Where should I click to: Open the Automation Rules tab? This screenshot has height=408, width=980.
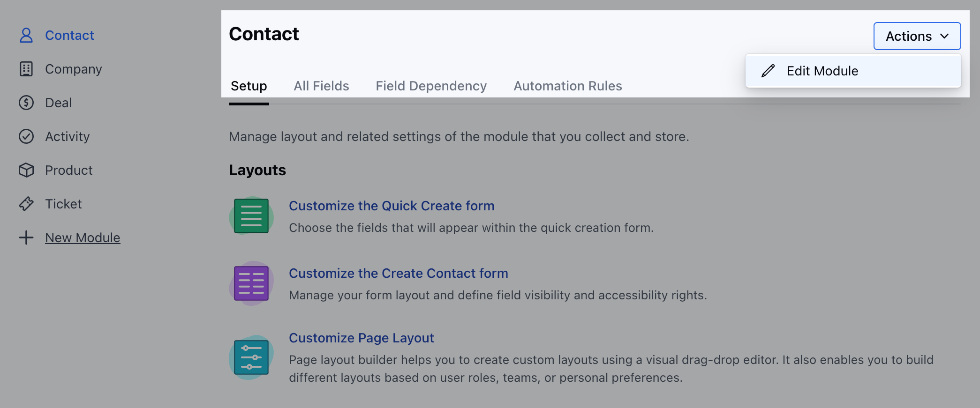tap(568, 86)
